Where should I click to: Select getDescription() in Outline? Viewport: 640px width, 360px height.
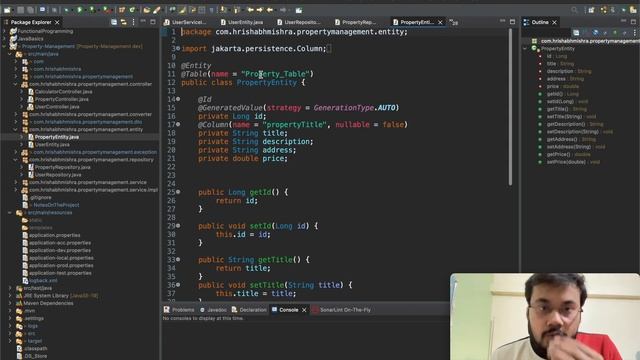571,124
